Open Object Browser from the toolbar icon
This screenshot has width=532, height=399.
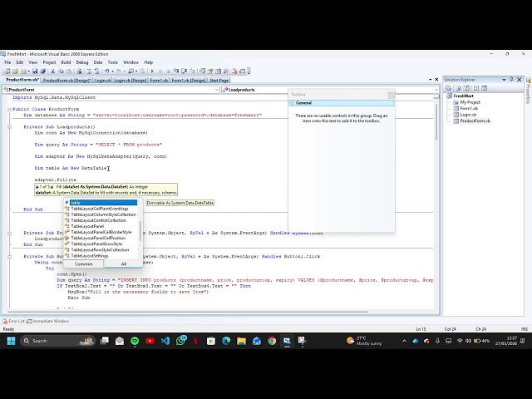point(218,71)
